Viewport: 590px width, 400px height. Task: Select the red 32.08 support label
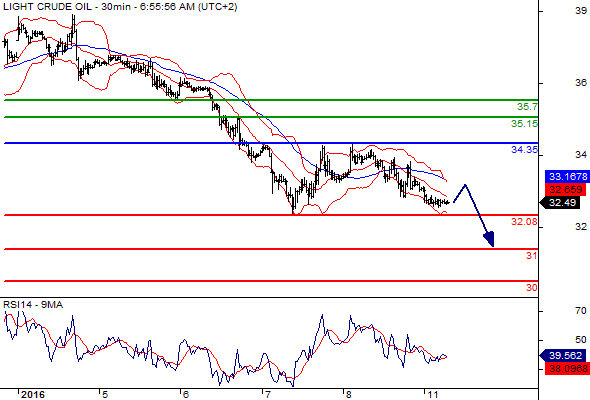(x=524, y=222)
